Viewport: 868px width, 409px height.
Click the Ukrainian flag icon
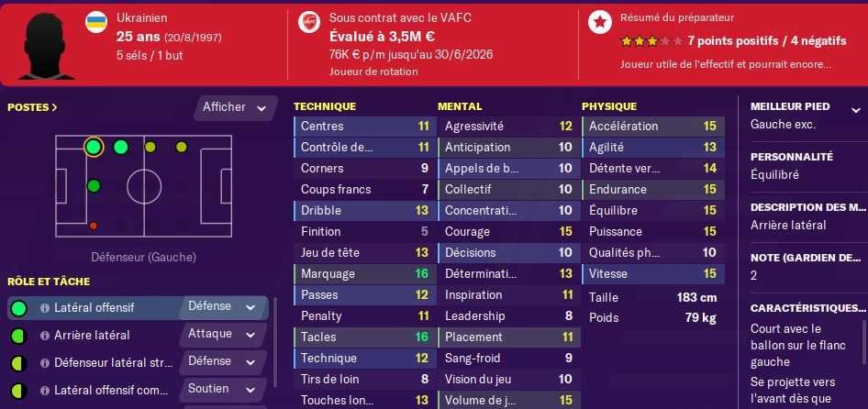point(94,19)
